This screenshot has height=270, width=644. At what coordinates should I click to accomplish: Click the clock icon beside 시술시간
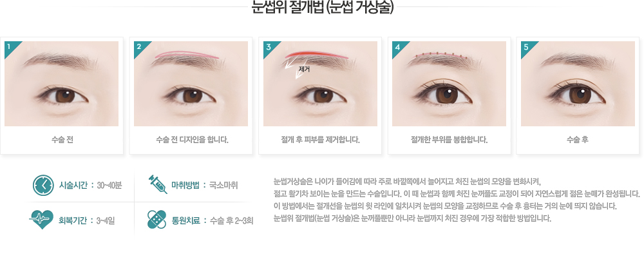coord(43,186)
